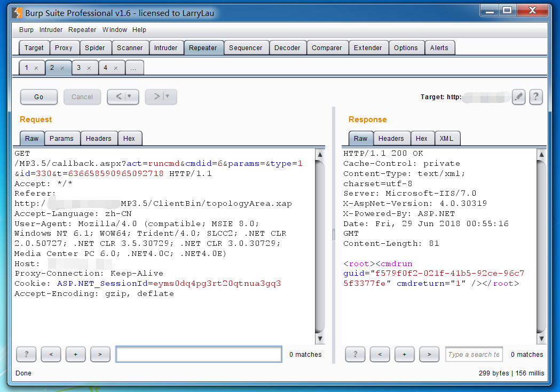This screenshot has height=392, width=560.
Task: Show request Headers view tab
Action: [x=99, y=138]
